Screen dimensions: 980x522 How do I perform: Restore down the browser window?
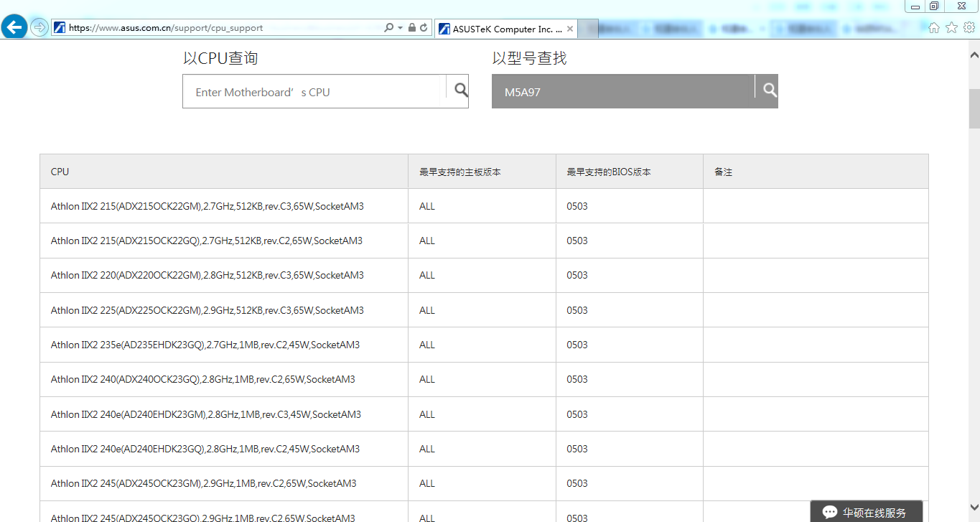934,6
